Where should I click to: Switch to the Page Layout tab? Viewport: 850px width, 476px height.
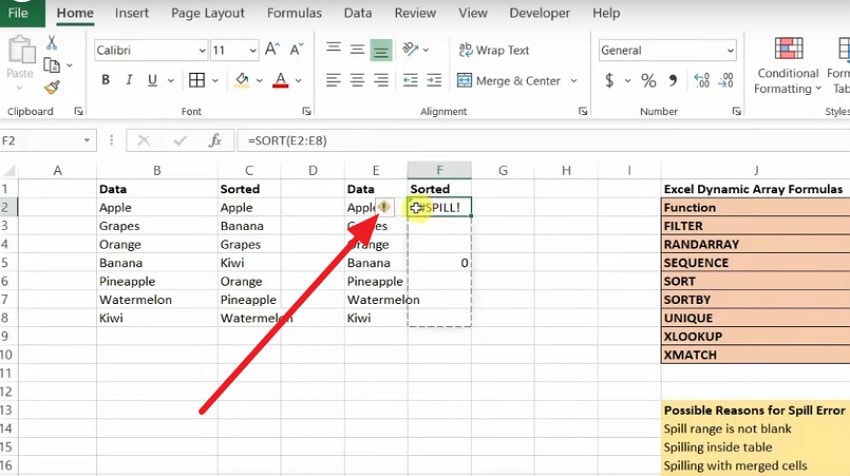208,13
